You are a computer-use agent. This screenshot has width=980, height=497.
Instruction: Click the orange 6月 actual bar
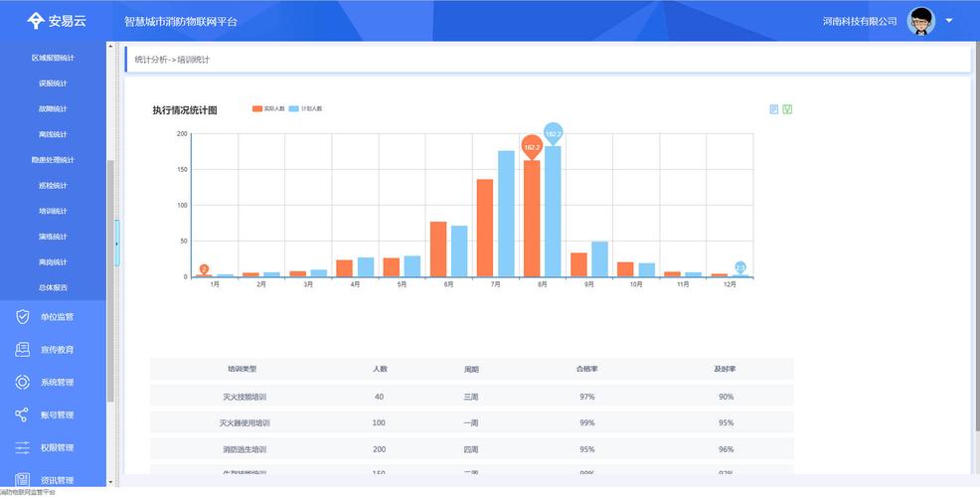point(438,249)
